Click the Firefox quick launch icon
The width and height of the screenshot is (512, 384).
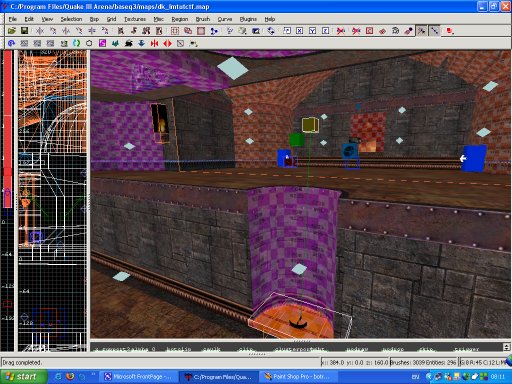(x=70, y=377)
